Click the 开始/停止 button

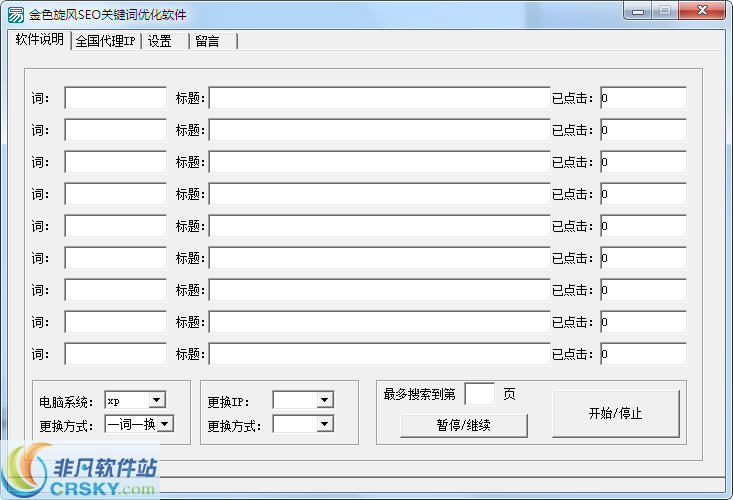(x=615, y=414)
